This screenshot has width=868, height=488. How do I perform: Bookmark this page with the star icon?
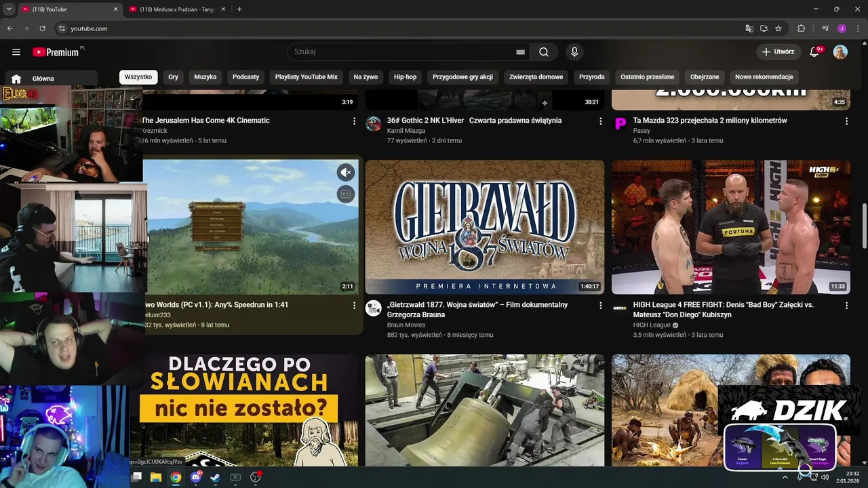(778, 28)
